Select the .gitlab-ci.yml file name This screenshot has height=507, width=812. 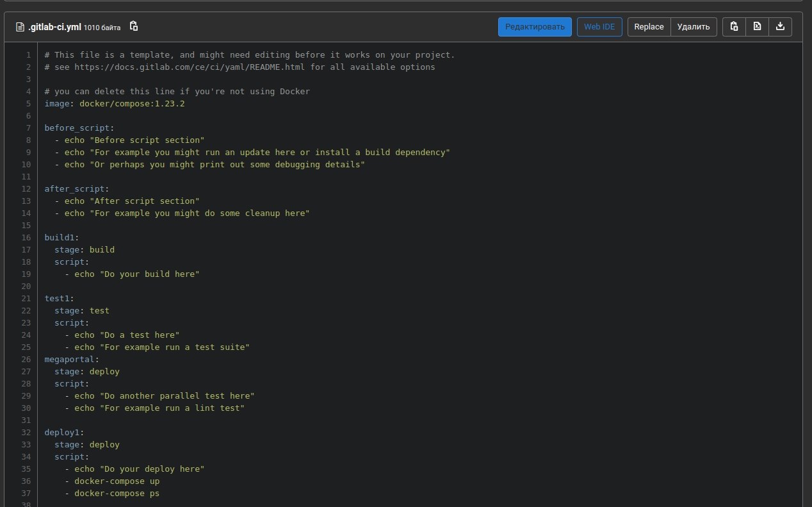(54, 27)
